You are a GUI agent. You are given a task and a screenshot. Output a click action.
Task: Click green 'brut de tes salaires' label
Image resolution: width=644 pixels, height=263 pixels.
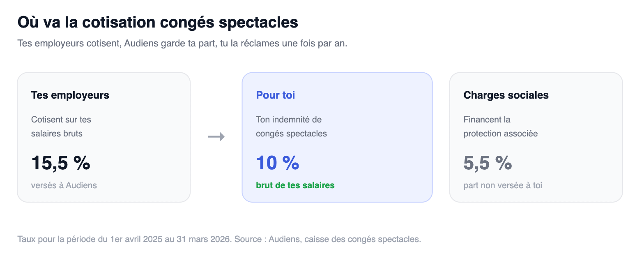(295, 185)
